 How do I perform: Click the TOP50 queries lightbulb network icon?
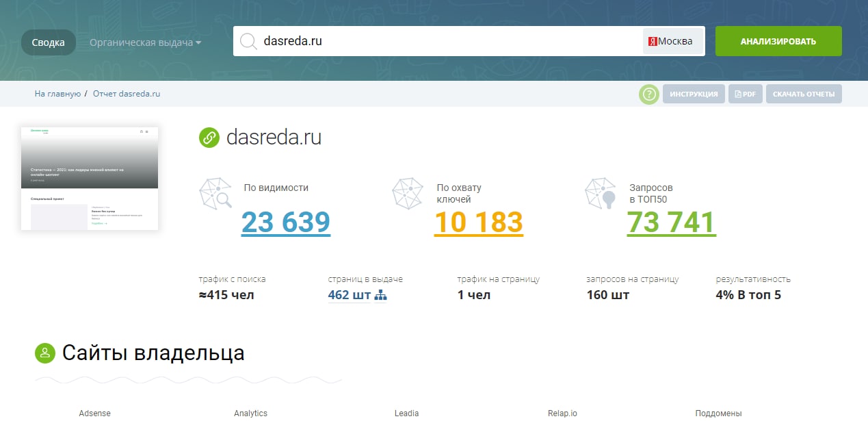click(602, 194)
